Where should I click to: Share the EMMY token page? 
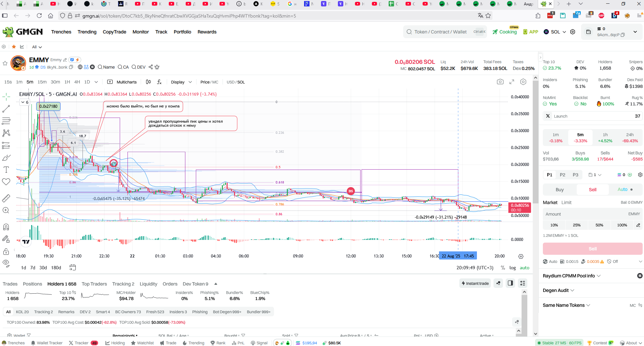(151, 67)
